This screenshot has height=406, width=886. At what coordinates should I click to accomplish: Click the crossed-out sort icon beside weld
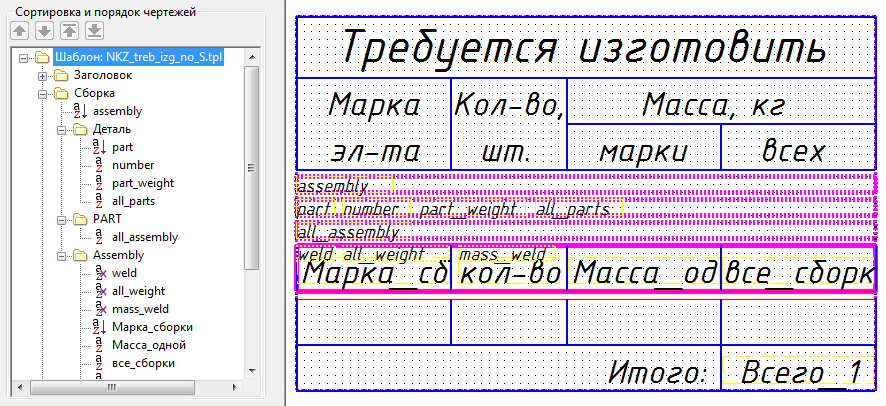tap(99, 273)
